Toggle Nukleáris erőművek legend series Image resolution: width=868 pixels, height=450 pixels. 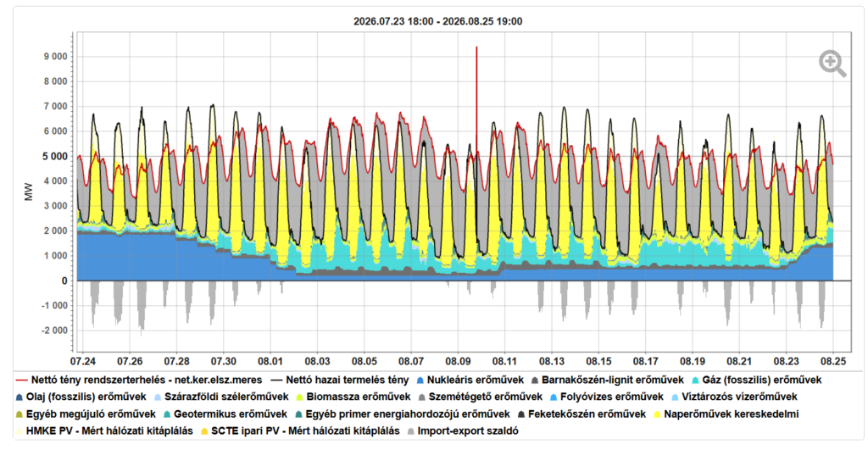[470, 380]
